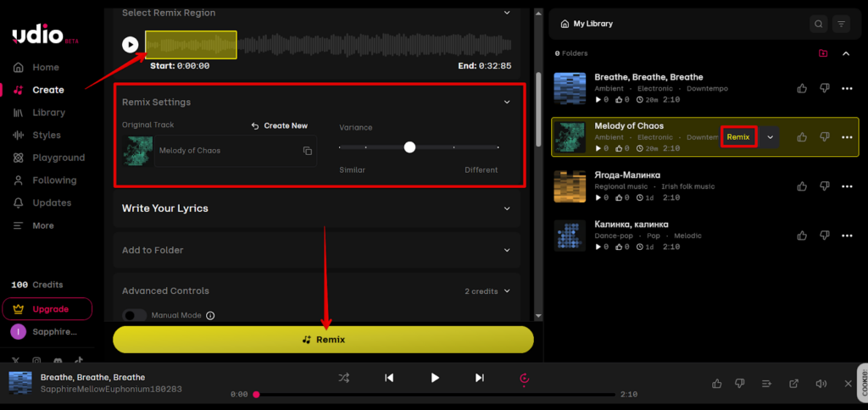Screen dimensions: 868x410
Task: Open dropdown next to the library Remix button
Action: point(770,137)
